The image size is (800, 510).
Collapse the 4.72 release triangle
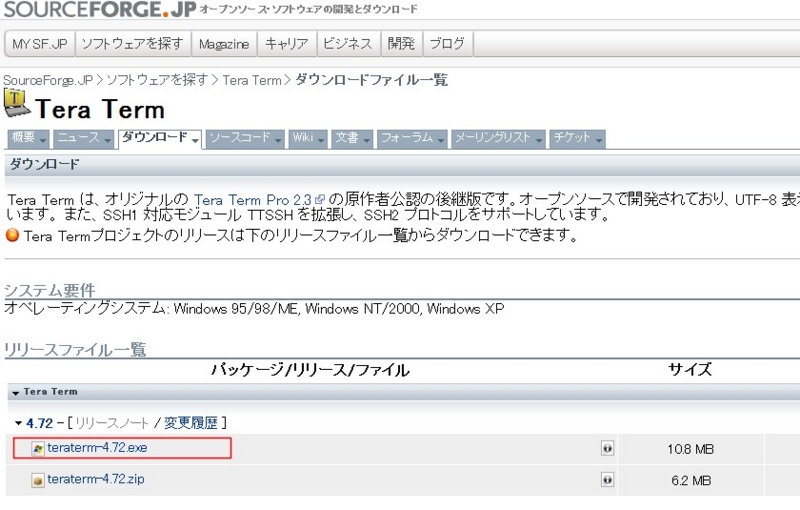click(19, 423)
